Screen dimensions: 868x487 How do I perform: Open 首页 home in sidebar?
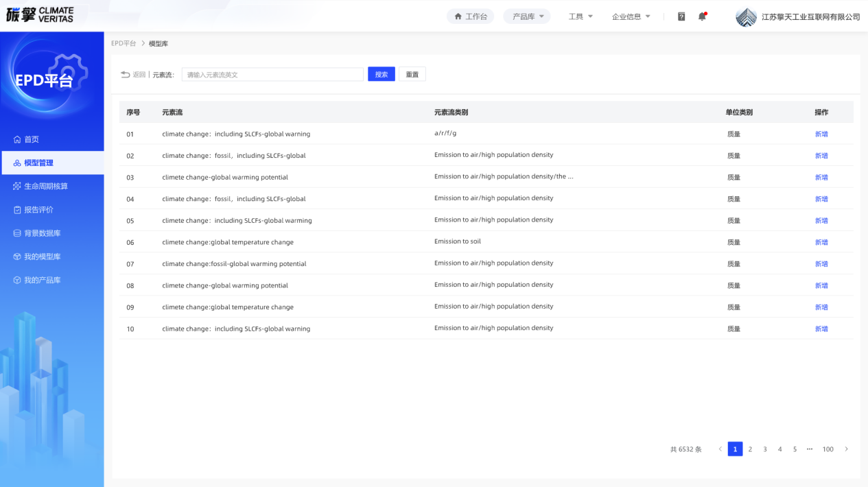tap(32, 139)
